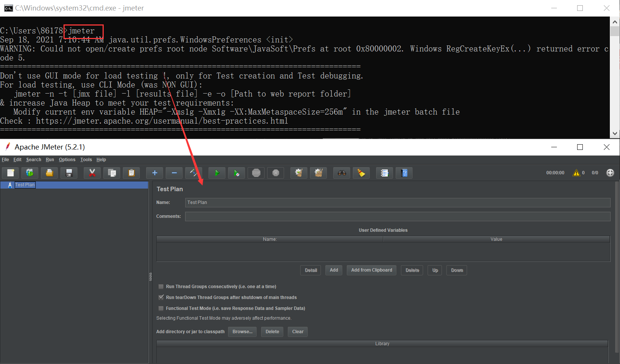The width and height of the screenshot is (620, 364).
Task: Click the Toggle enable/disable icon
Action: tap(194, 173)
